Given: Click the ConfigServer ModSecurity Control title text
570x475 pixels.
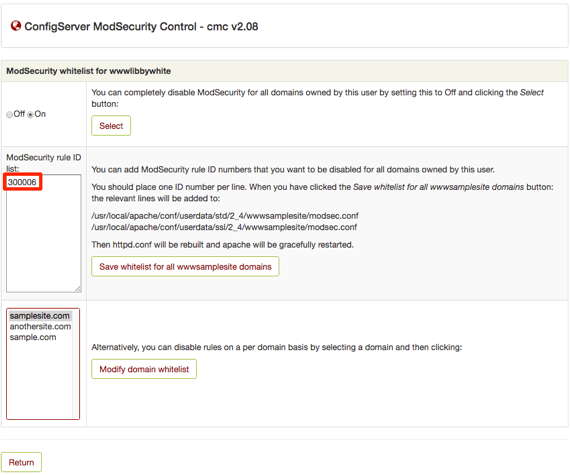Looking at the screenshot, I should pos(141,27).
